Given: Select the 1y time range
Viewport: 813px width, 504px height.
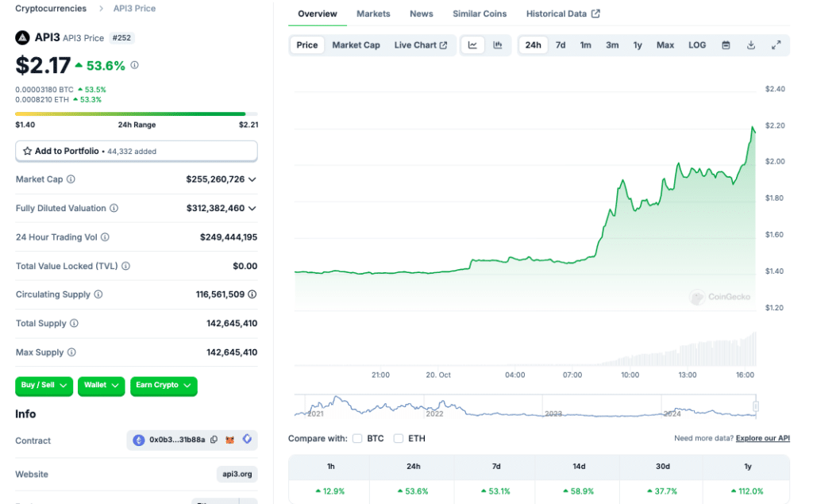Looking at the screenshot, I should point(638,45).
